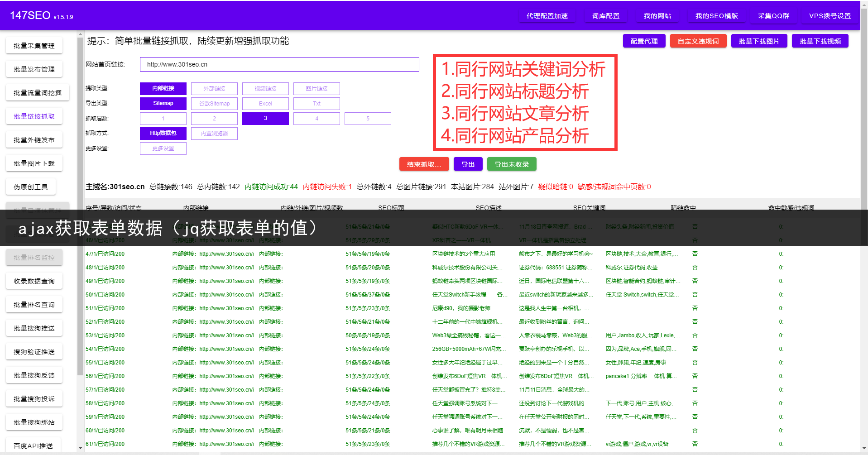Open the 批量采集管理 panel in sidebar
The width and height of the screenshot is (868, 455).
point(34,45)
